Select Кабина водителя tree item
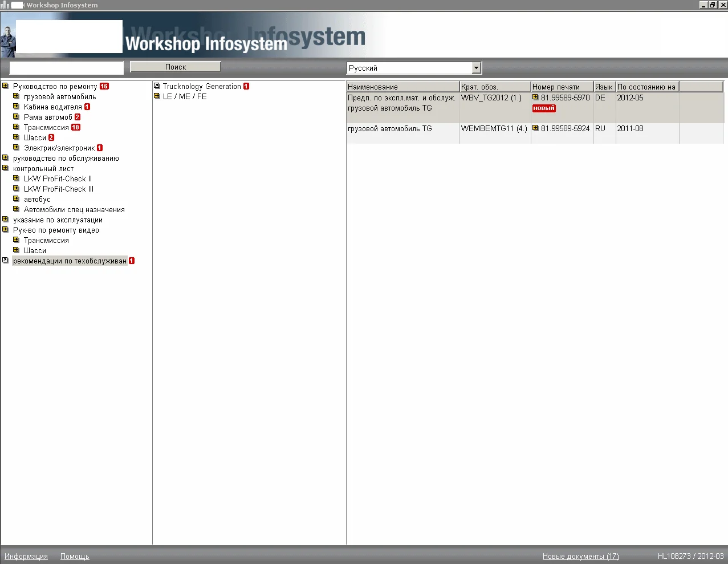Viewport: 728px width, 564px height. point(53,107)
